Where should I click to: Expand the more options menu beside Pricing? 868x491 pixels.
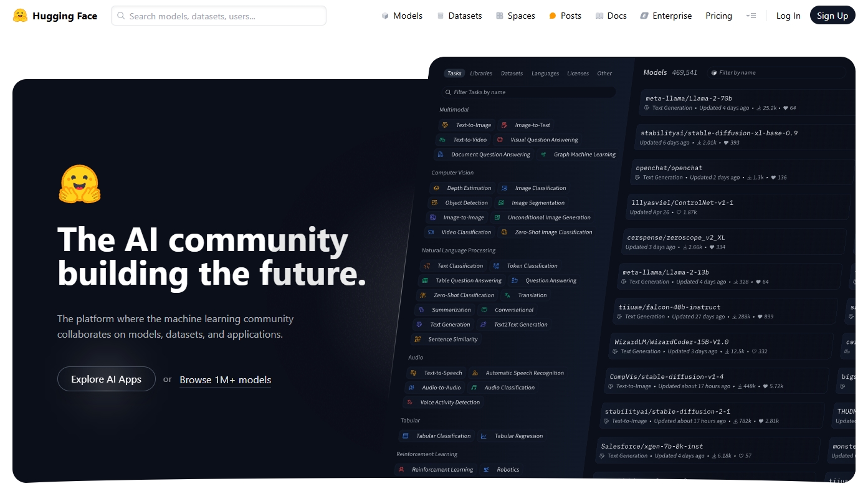pyautogui.click(x=751, y=16)
